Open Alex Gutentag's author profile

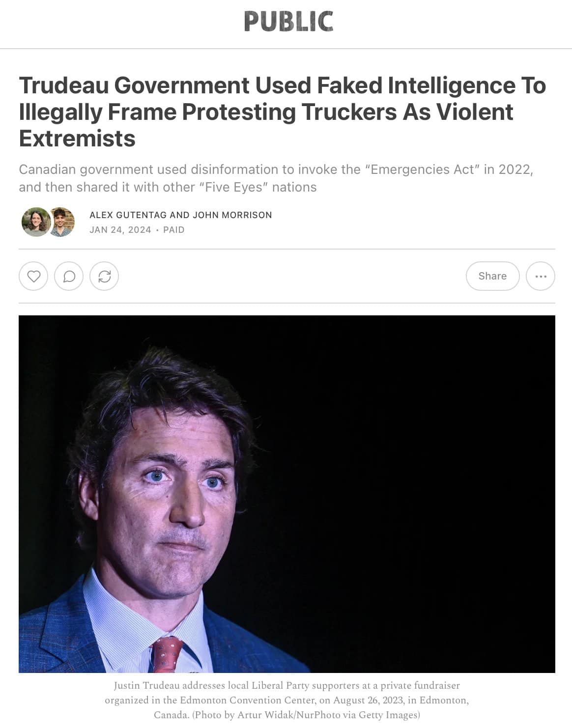128,215
